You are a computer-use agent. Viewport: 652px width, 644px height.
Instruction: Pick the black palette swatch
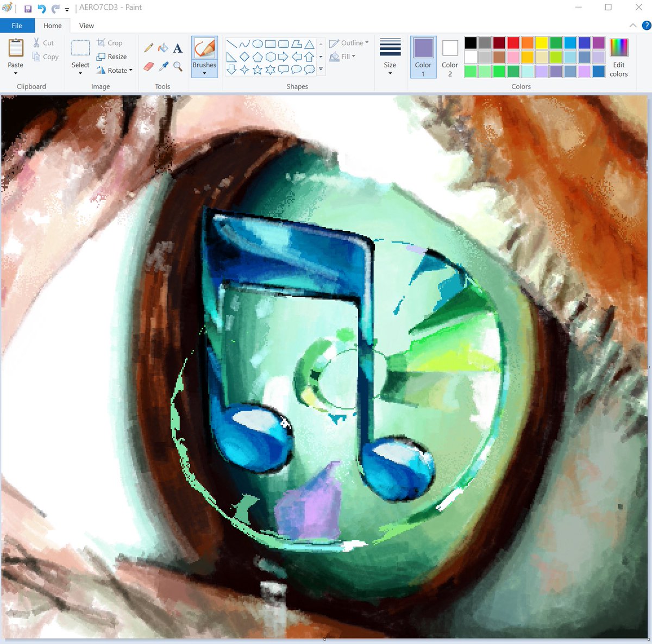(x=471, y=43)
